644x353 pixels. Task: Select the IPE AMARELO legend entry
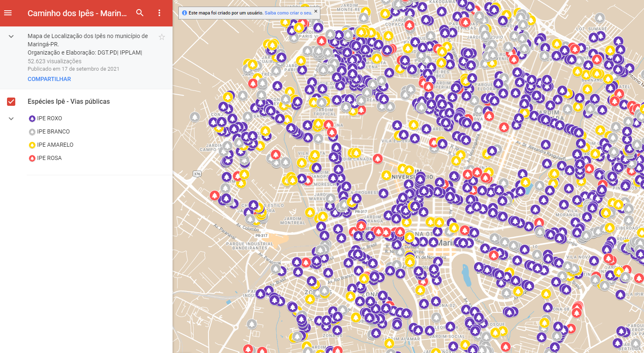click(x=55, y=145)
